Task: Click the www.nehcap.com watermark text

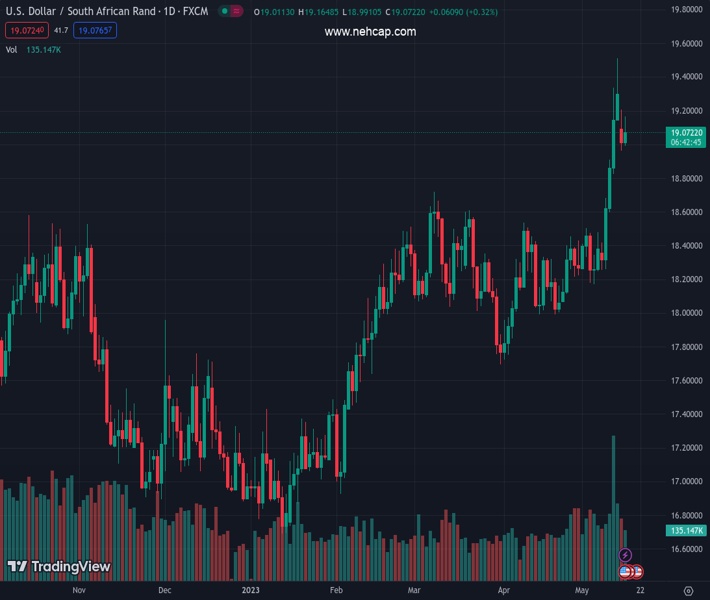Action: (x=370, y=32)
